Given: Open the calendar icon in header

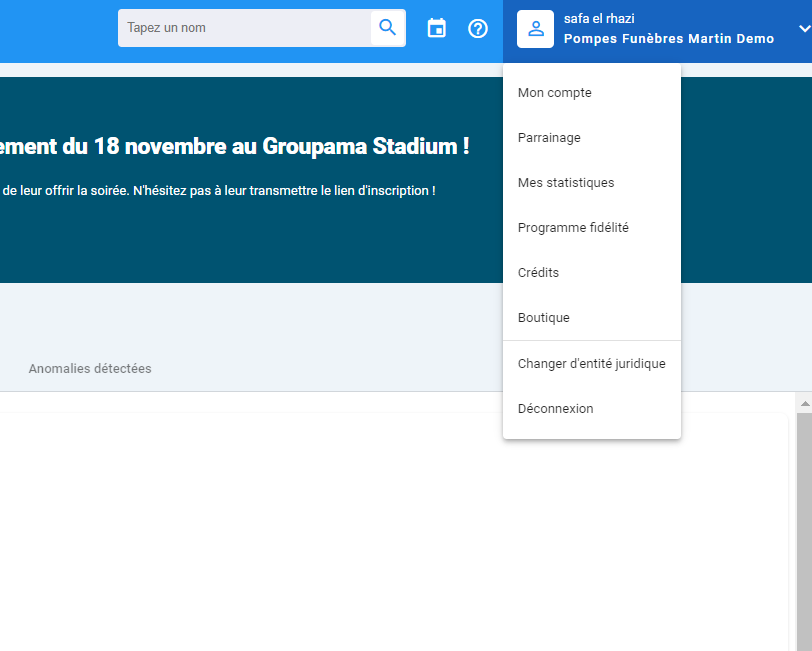Looking at the screenshot, I should (437, 28).
